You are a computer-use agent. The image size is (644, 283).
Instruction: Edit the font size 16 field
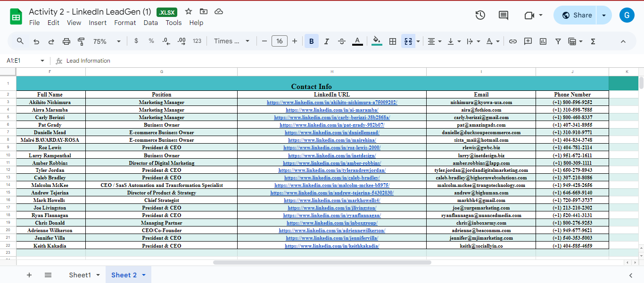(280, 41)
